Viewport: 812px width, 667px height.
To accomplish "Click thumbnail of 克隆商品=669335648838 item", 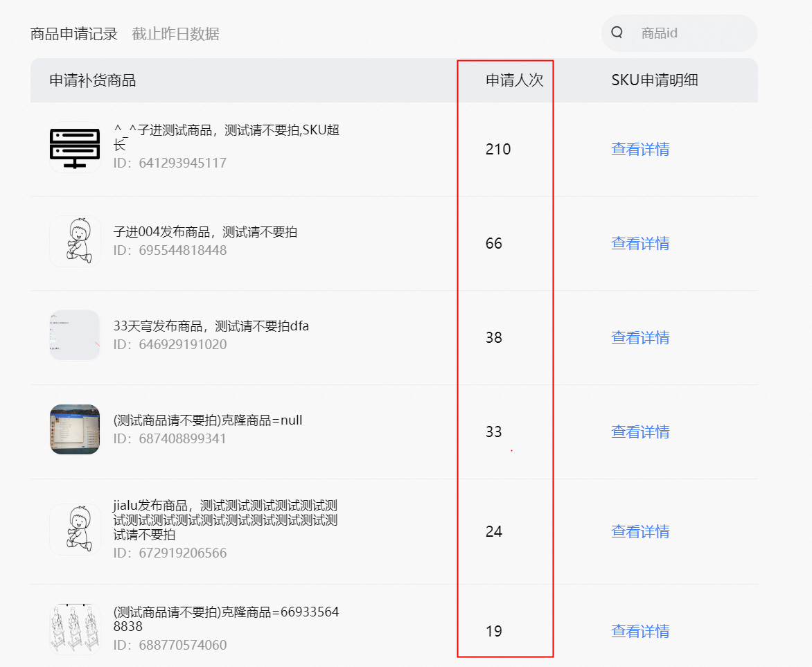I will [x=75, y=629].
